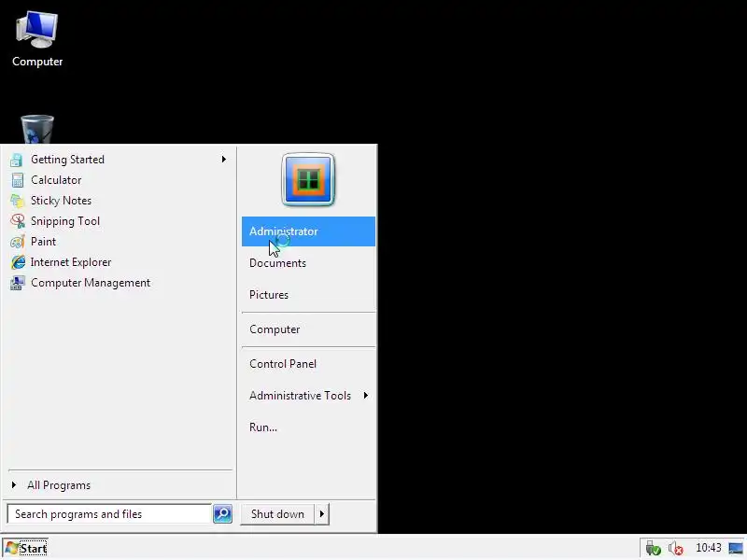Screen dimensions: 747x560
Task: Click the search magnifier button
Action: tap(222, 514)
